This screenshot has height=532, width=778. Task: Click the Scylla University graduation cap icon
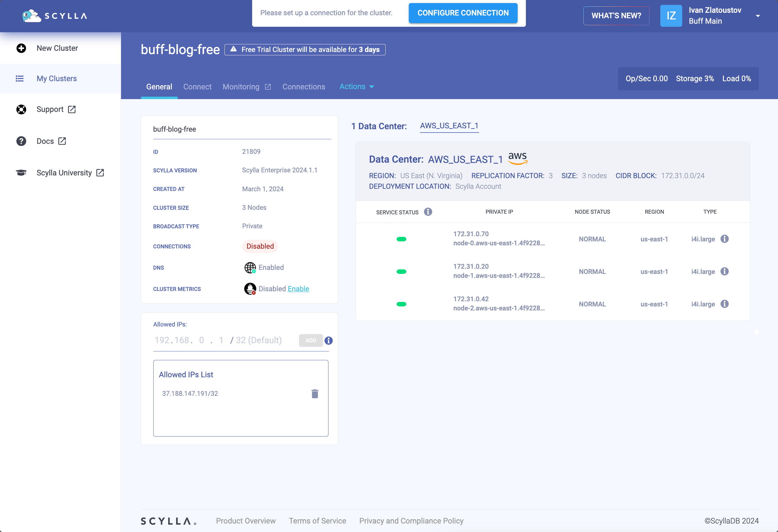click(21, 173)
